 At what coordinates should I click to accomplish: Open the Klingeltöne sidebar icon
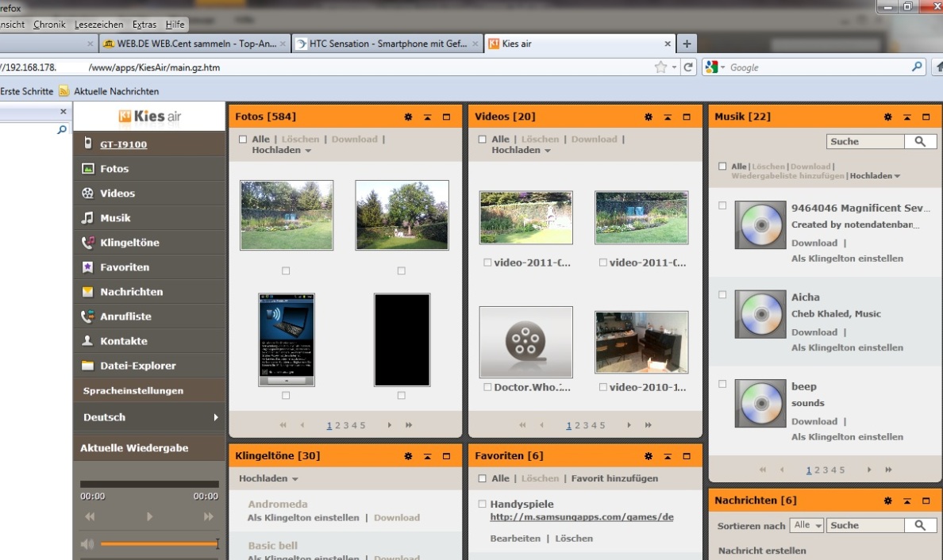coord(88,243)
